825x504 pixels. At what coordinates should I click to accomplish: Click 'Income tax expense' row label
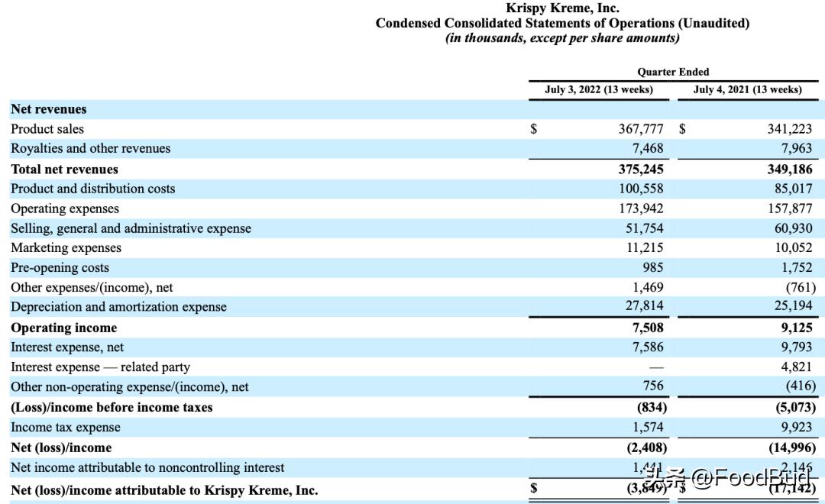click(x=65, y=427)
